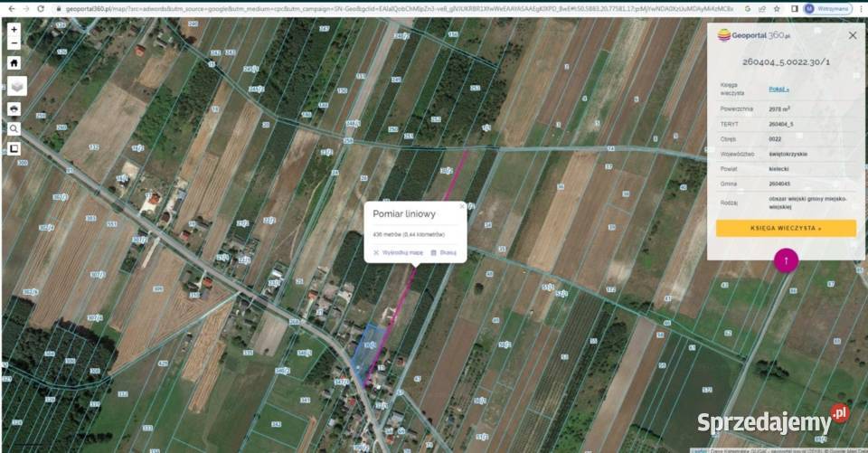This screenshot has width=868, height=453.
Task: Open the Google icon in address bar
Action: [748, 9]
